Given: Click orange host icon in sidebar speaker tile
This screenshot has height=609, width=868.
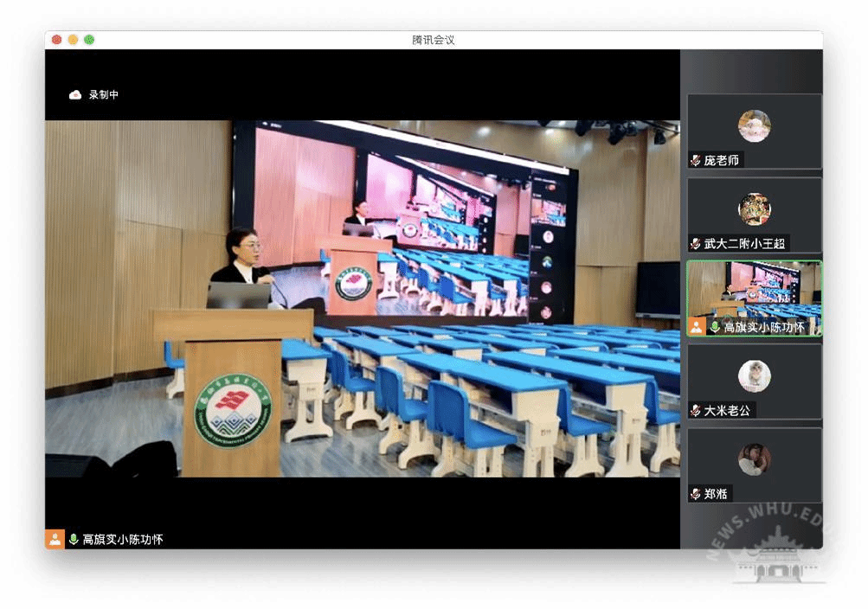Looking at the screenshot, I should click(x=697, y=327).
